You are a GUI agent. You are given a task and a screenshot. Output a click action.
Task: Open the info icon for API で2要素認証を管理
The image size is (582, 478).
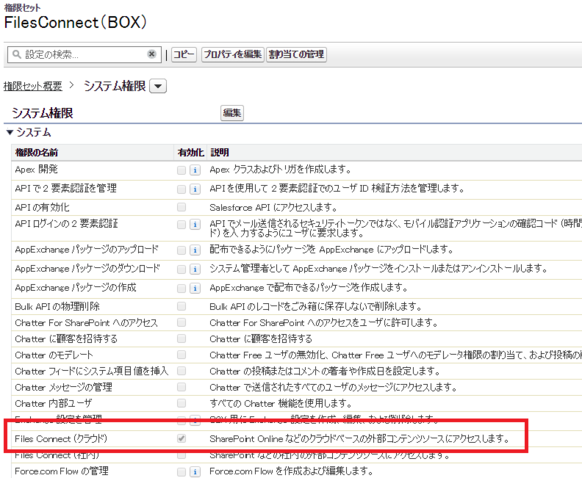point(195,189)
